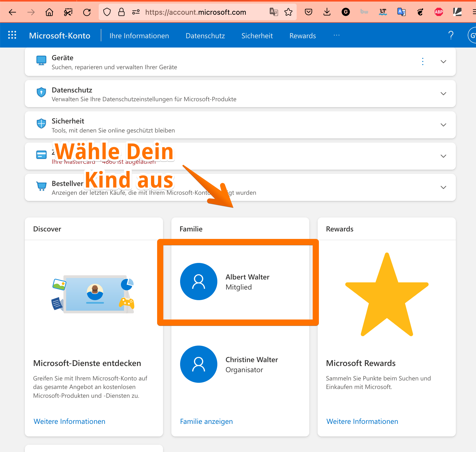Screen dimensions: 476x452
Task: Start a screenshot with the scissors snip icon
Action: click(x=68, y=12)
